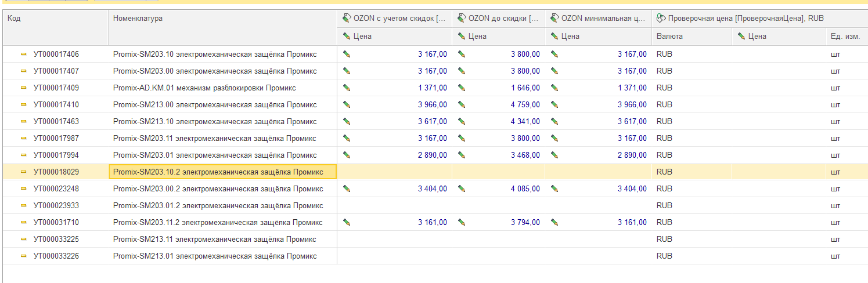Select 'Promix-SM213.01 электромеханическая защёлка Промикс' cell
The width and height of the screenshot is (868, 283).
click(x=222, y=256)
